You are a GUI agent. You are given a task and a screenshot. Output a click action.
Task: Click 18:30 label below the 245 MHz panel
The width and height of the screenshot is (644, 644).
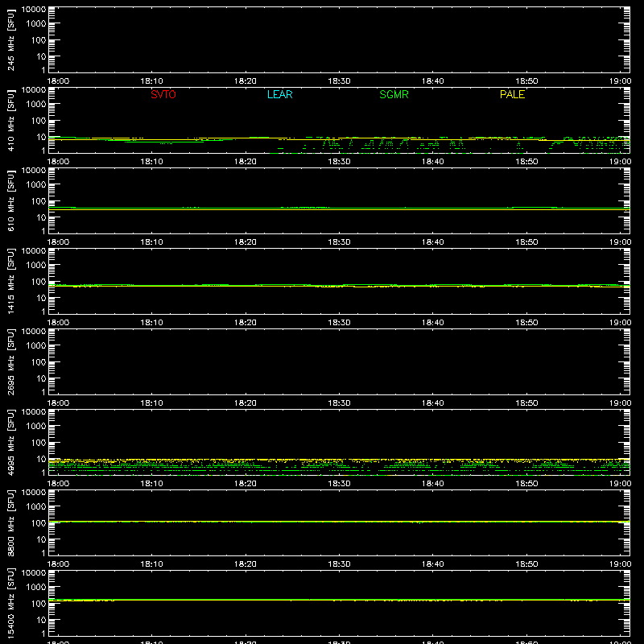click(339, 81)
